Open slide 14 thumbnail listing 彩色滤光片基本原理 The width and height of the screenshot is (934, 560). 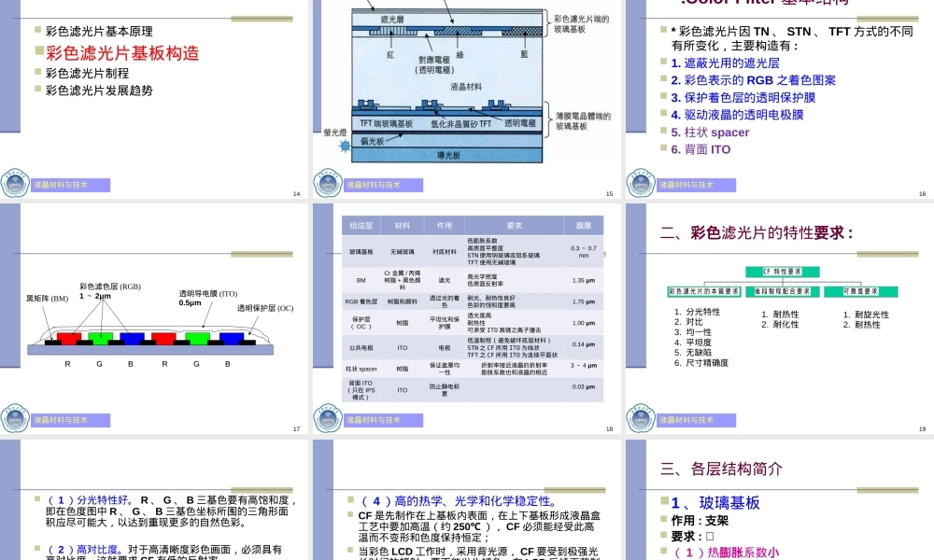tap(154, 99)
